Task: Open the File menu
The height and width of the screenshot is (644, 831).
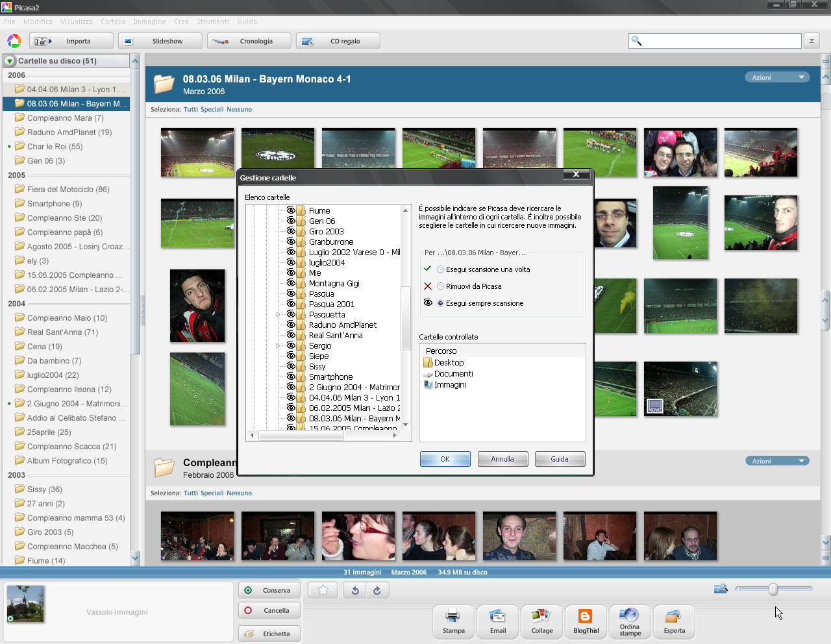Action: pyautogui.click(x=9, y=21)
